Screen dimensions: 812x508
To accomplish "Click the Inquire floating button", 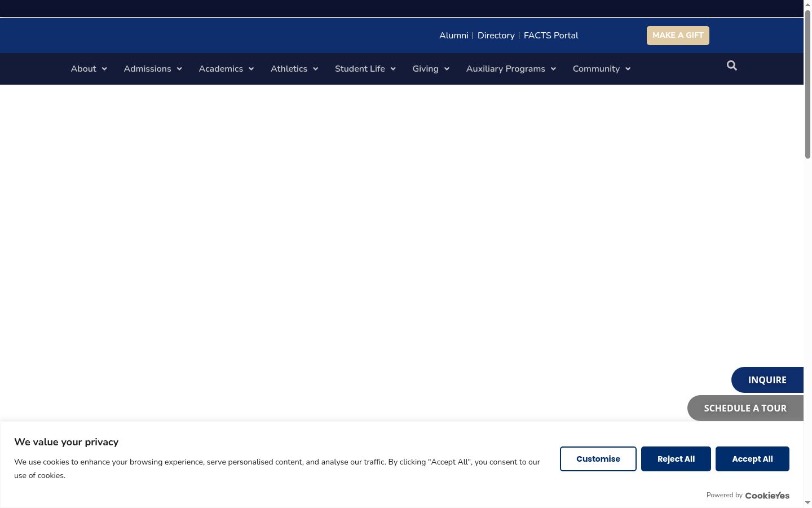I will [x=767, y=380].
